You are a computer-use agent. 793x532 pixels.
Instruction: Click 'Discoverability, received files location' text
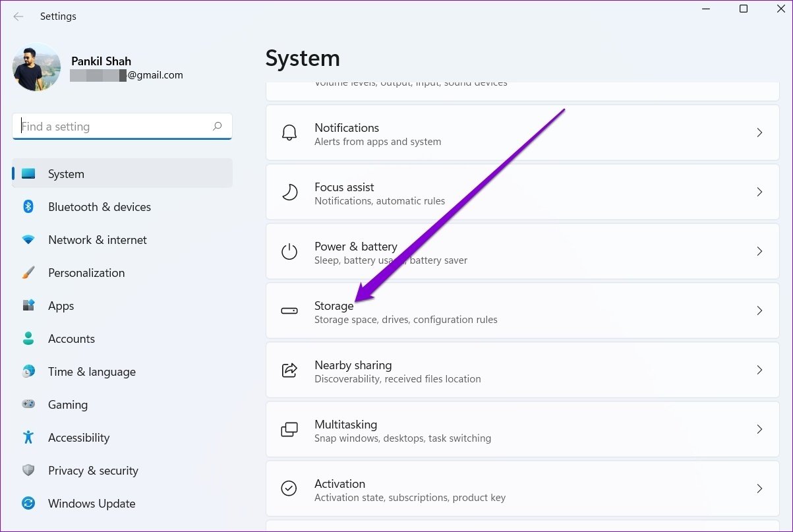[x=397, y=379]
